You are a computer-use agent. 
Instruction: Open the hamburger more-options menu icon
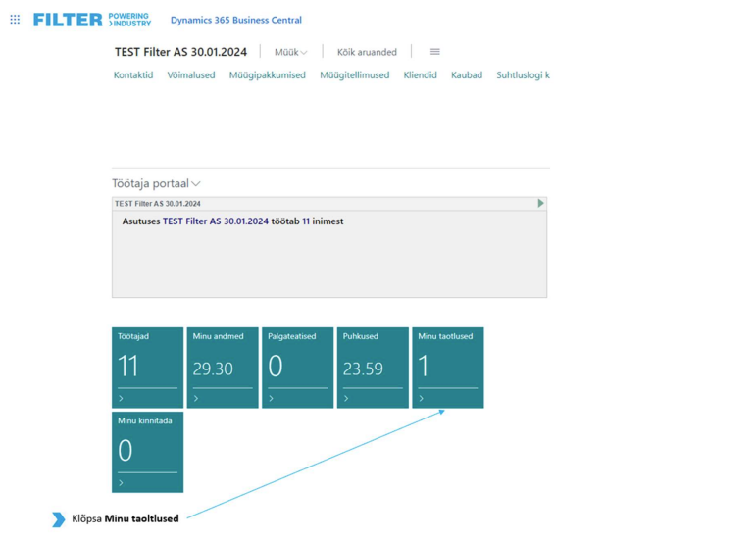point(435,52)
